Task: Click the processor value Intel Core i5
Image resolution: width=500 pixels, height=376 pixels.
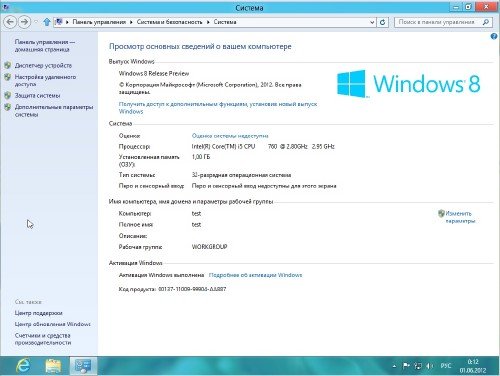Action: point(263,146)
